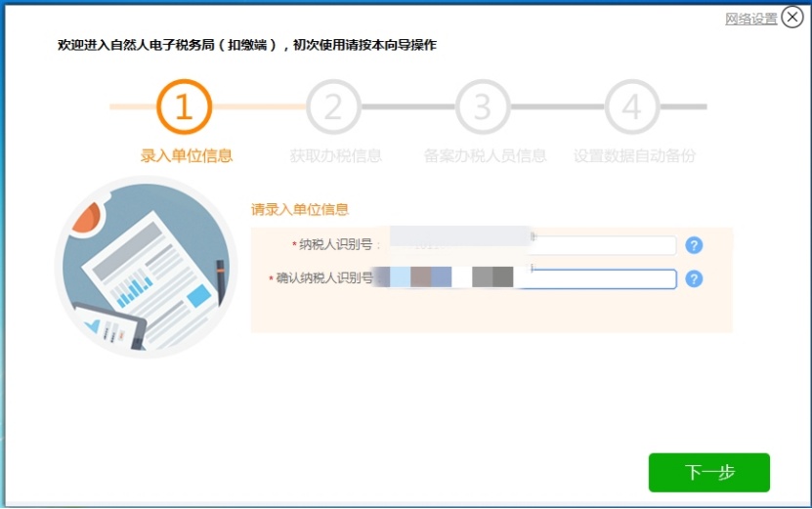The image size is (812, 509).
Task: Click the 确认纳税人识别号 label text
Action: [323, 279]
